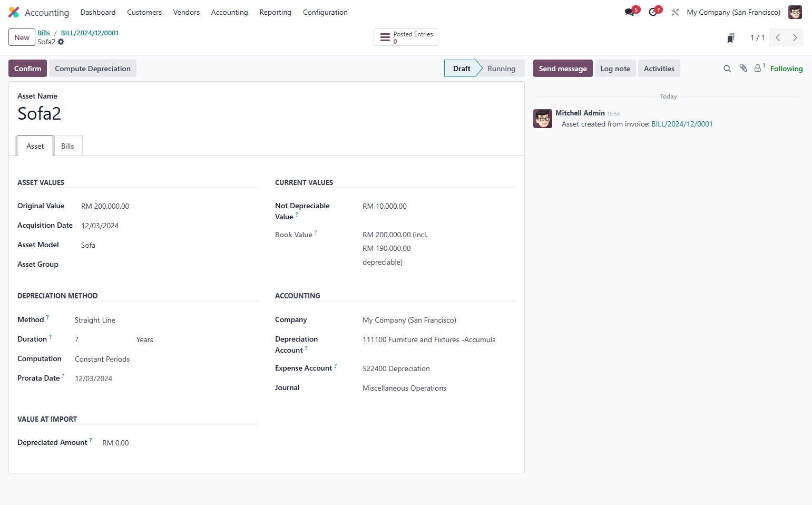This screenshot has width=812, height=505.
Task: Open the Mitchell Admin user avatar menu
Action: [795, 12]
